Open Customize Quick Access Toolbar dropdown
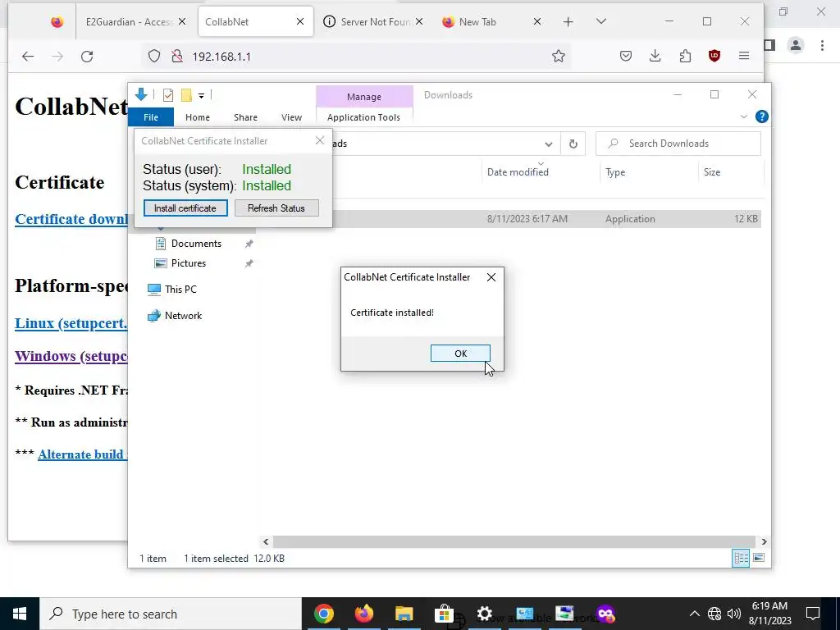This screenshot has width=840, height=630. point(202,96)
